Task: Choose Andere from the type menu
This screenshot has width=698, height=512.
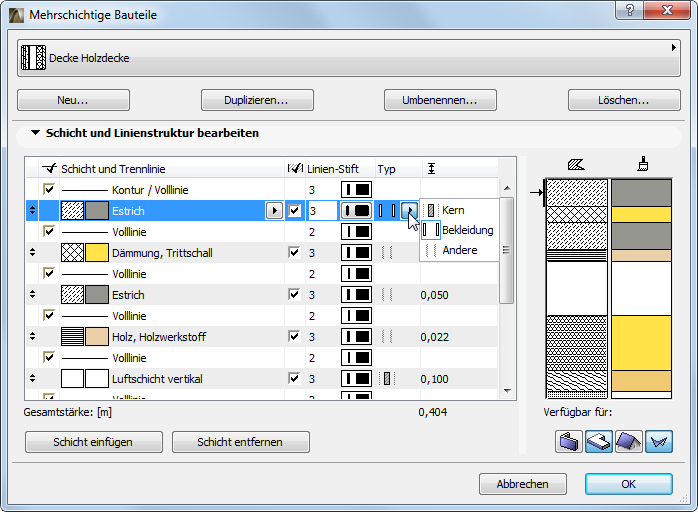Action: click(459, 250)
